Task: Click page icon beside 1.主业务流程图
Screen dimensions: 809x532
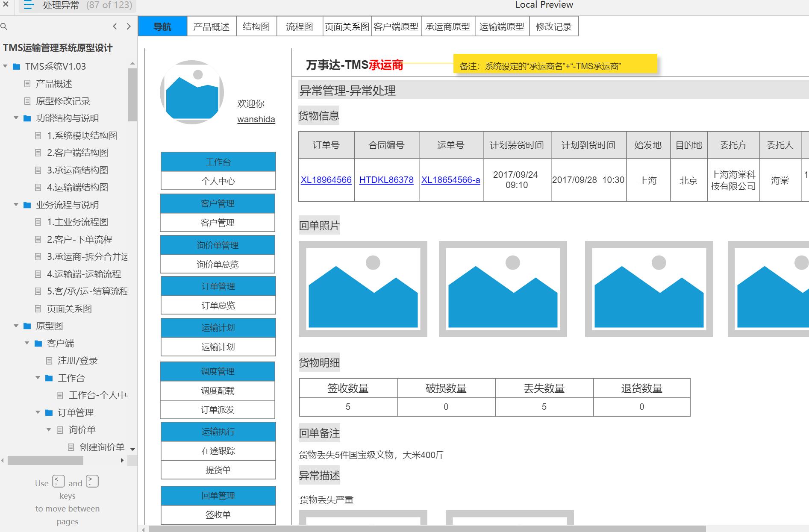Action: [x=38, y=222]
